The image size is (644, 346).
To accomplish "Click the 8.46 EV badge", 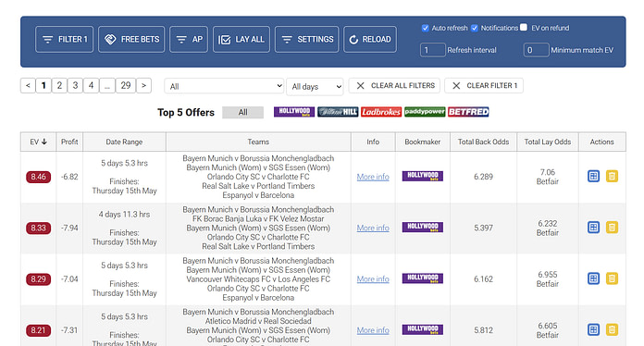I will (x=38, y=177).
